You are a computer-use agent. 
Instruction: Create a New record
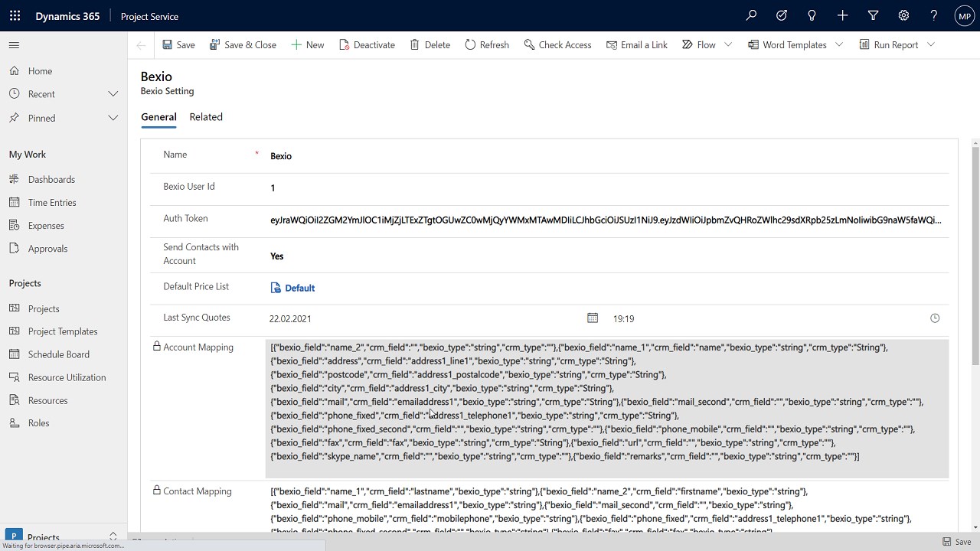308,45
